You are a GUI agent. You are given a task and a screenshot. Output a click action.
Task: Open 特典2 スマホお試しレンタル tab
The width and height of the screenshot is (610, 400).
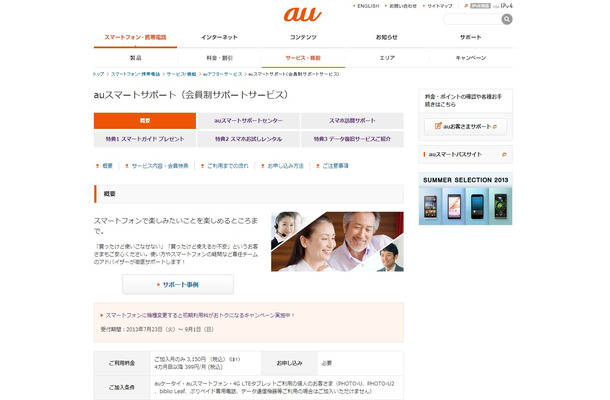point(248,140)
